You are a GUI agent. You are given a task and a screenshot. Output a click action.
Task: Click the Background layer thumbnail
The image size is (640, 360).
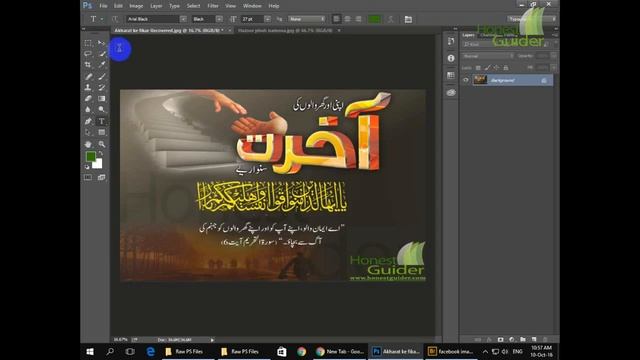click(x=480, y=80)
